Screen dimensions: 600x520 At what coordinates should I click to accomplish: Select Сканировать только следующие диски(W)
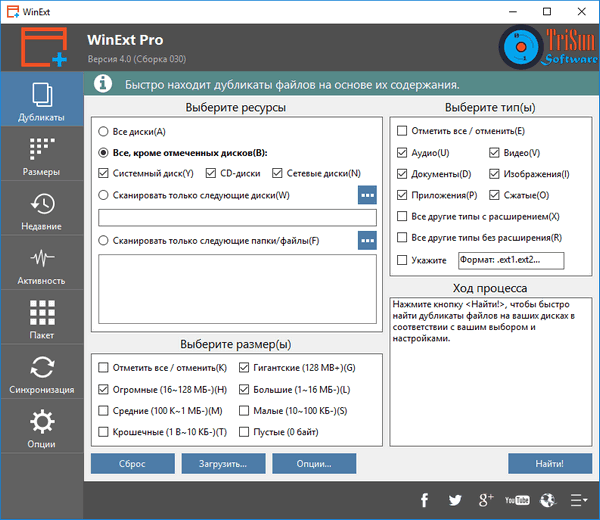pos(194,195)
